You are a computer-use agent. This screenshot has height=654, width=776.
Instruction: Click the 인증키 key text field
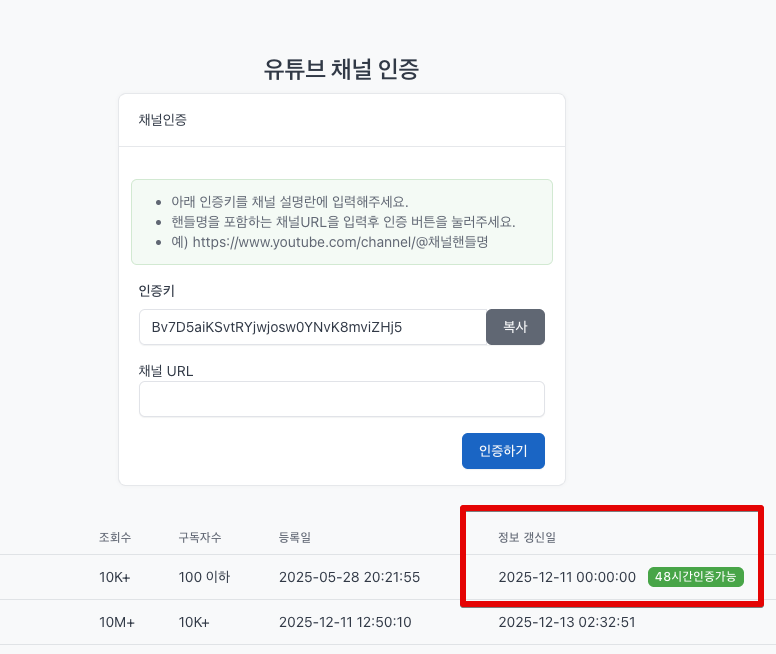[312, 327]
